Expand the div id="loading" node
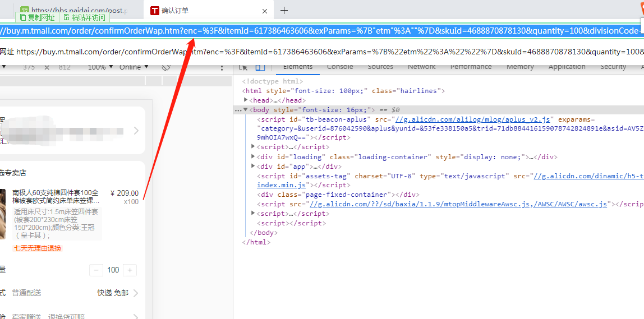This screenshot has height=319, width=644. [x=253, y=157]
